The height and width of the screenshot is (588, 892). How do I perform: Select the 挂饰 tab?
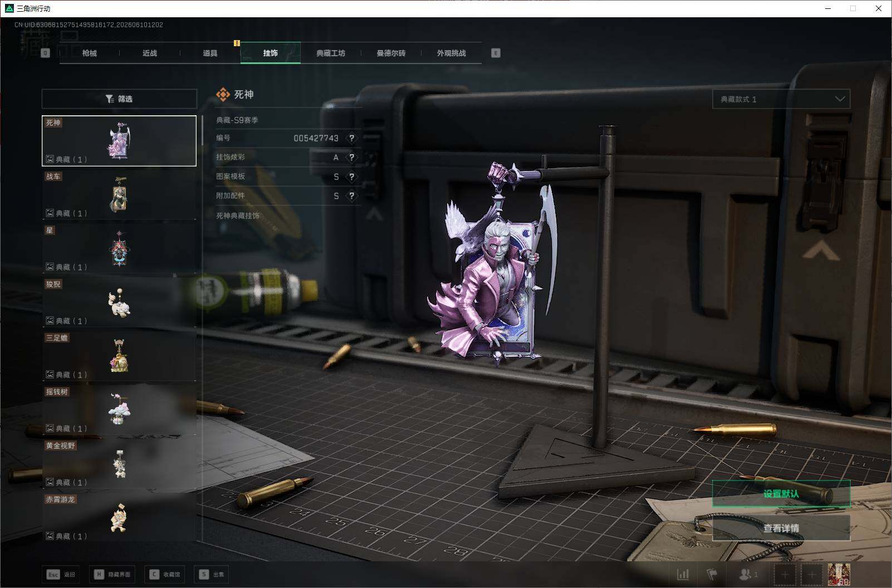271,53
